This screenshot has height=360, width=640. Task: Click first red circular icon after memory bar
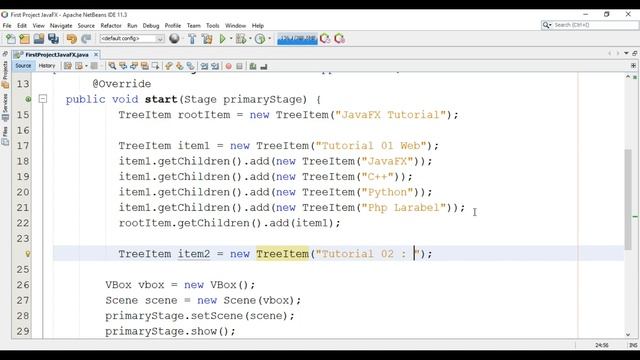[325, 39]
